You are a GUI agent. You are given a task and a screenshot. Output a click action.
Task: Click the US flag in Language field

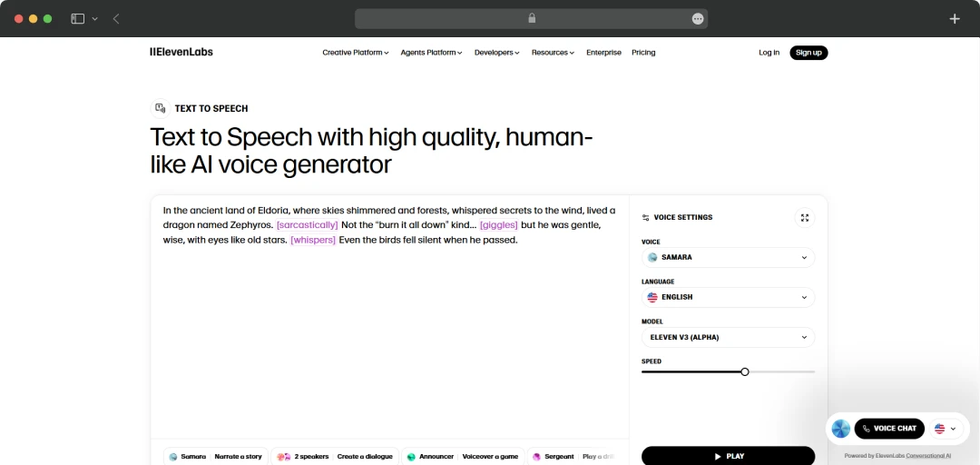coord(652,297)
